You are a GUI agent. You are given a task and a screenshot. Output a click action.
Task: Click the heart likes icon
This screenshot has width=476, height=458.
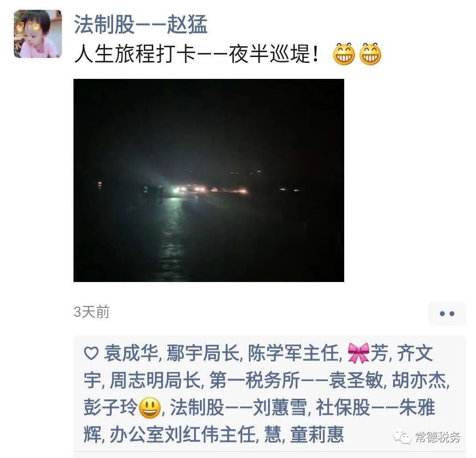91,353
